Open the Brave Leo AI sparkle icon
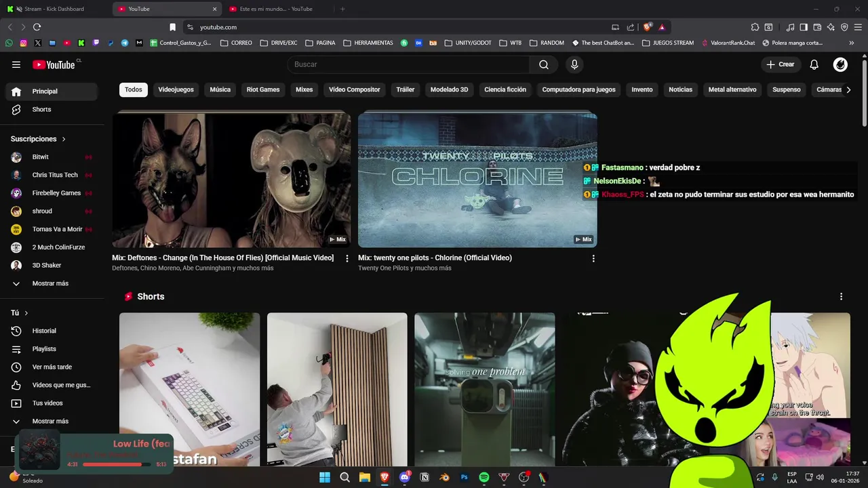The width and height of the screenshot is (868, 488). [831, 27]
